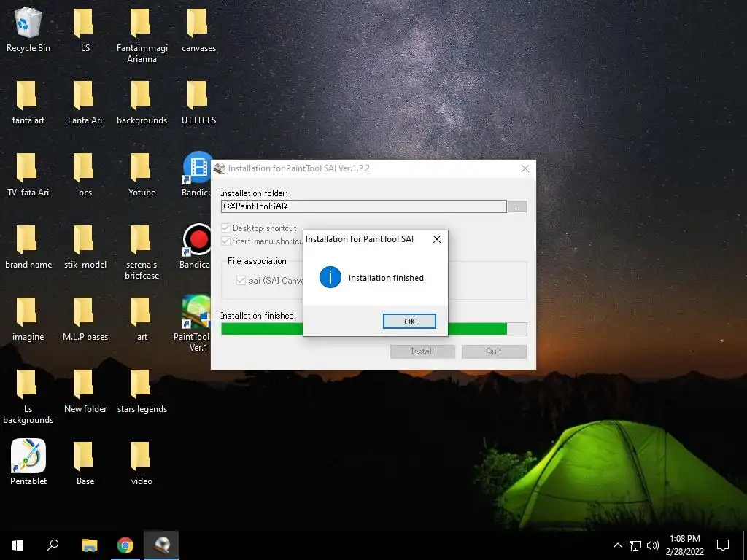The height and width of the screenshot is (560, 747).
Task: Select the backgrounds folder
Action: (x=142, y=102)
